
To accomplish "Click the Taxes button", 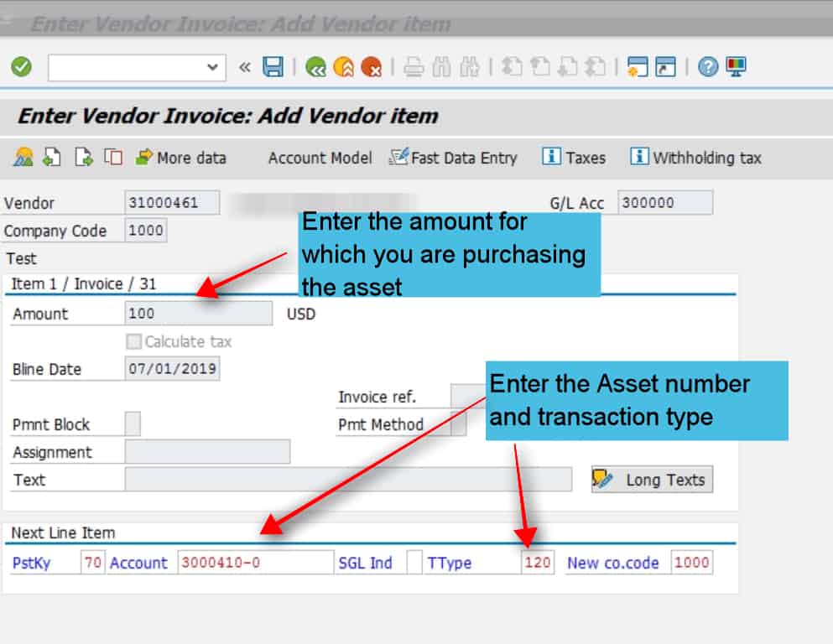I will tap(574, 157).
